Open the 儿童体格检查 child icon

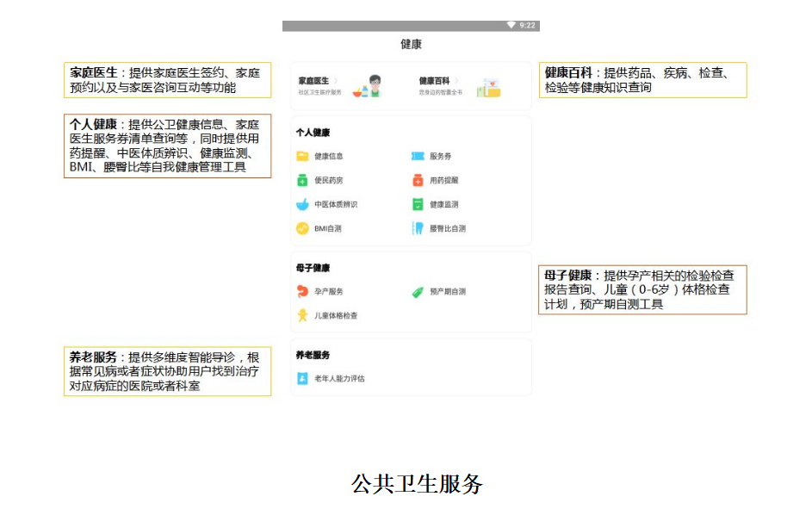pyautogui.click(x=302, y=316)
